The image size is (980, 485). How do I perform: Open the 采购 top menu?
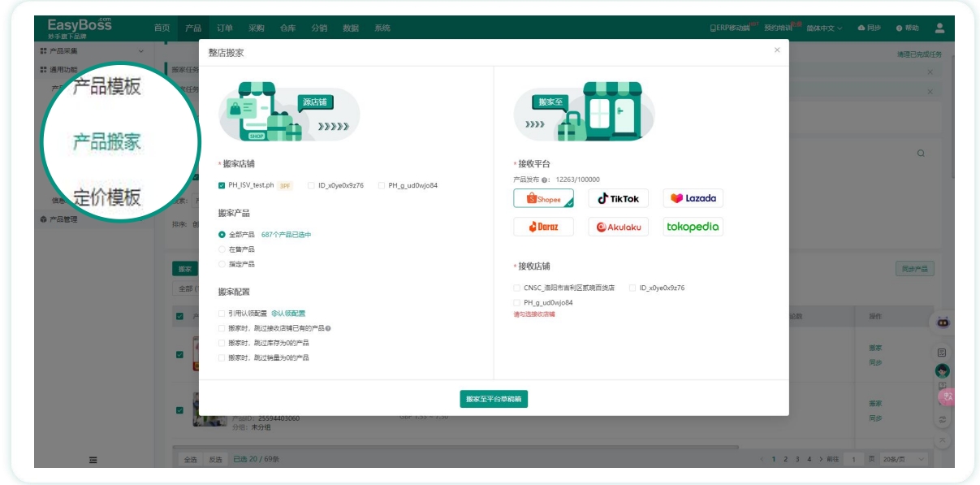(257, 28)
